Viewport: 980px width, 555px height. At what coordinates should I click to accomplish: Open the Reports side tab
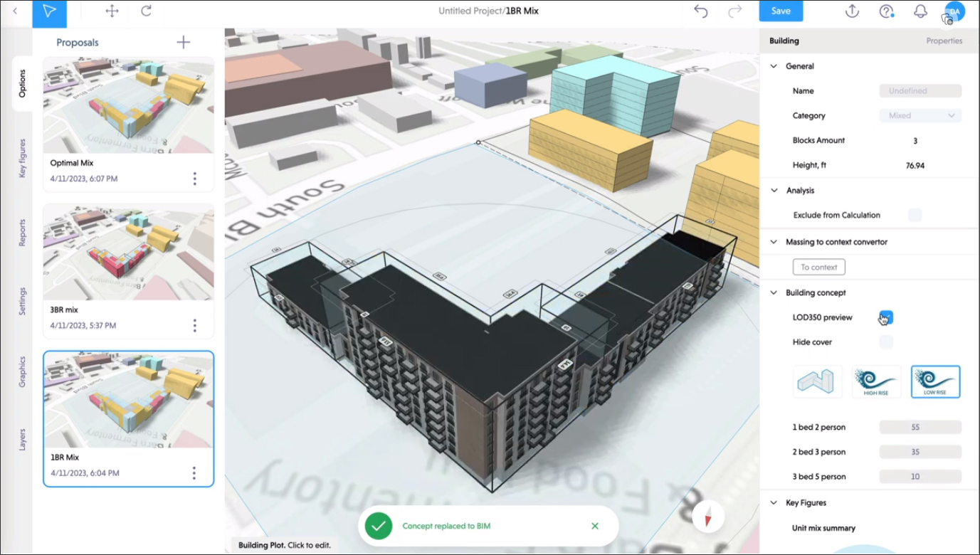[x=22, y=233]
